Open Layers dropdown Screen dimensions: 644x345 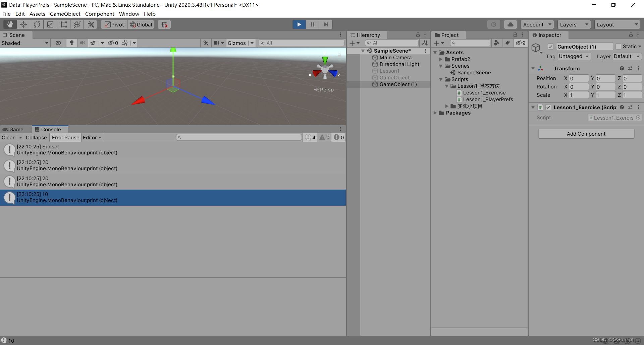click(x=574, y=24)
